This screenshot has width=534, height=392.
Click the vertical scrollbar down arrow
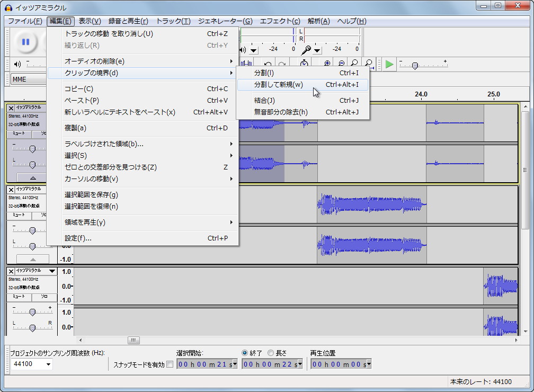(x=526, y=332)
